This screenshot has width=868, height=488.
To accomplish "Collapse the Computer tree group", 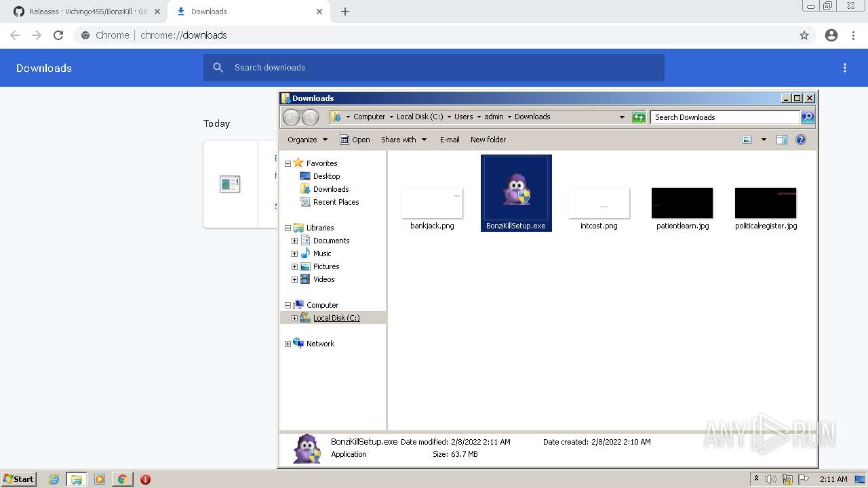I will [x=288, y=305].
